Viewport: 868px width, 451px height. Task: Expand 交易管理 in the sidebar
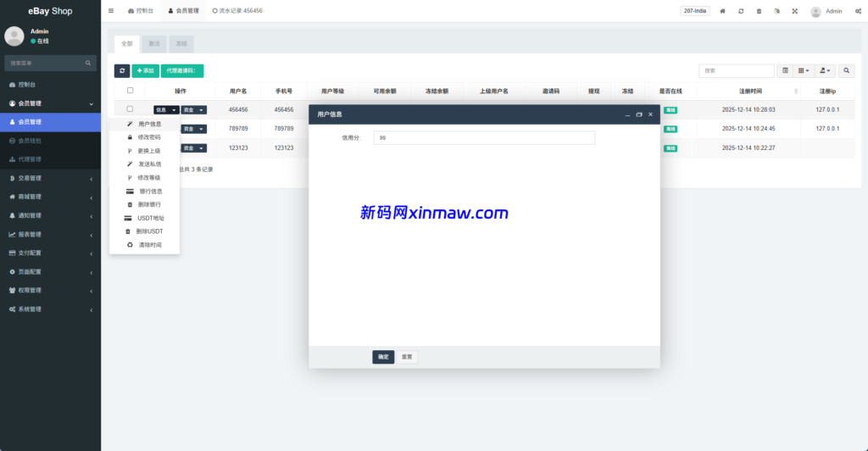(50, 178)
